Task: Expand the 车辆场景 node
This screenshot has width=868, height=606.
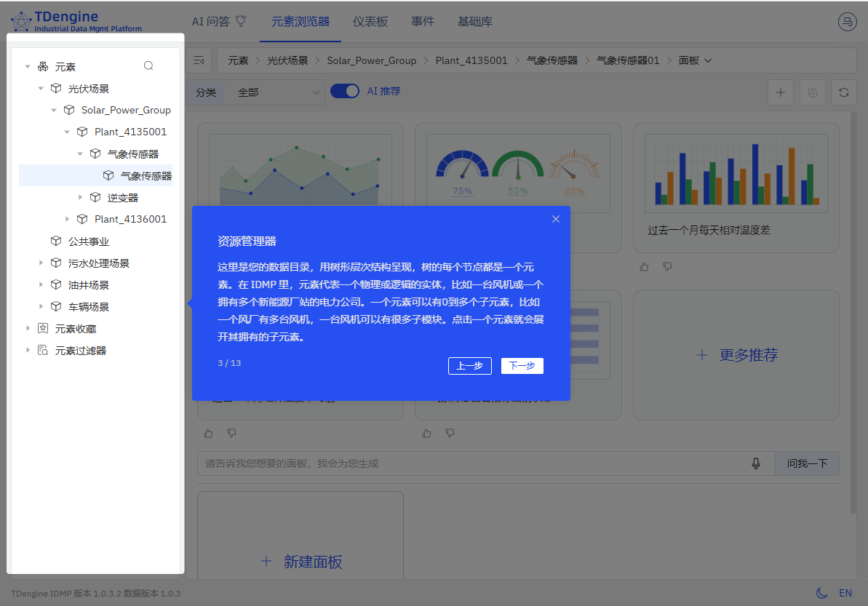Action: [41, 306]
